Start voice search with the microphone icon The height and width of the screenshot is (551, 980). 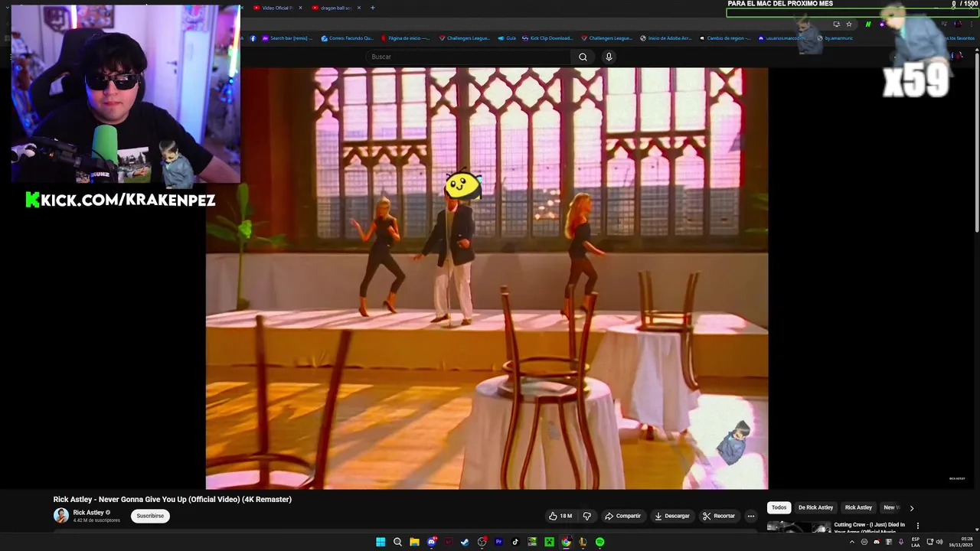(x=609, y=57)
